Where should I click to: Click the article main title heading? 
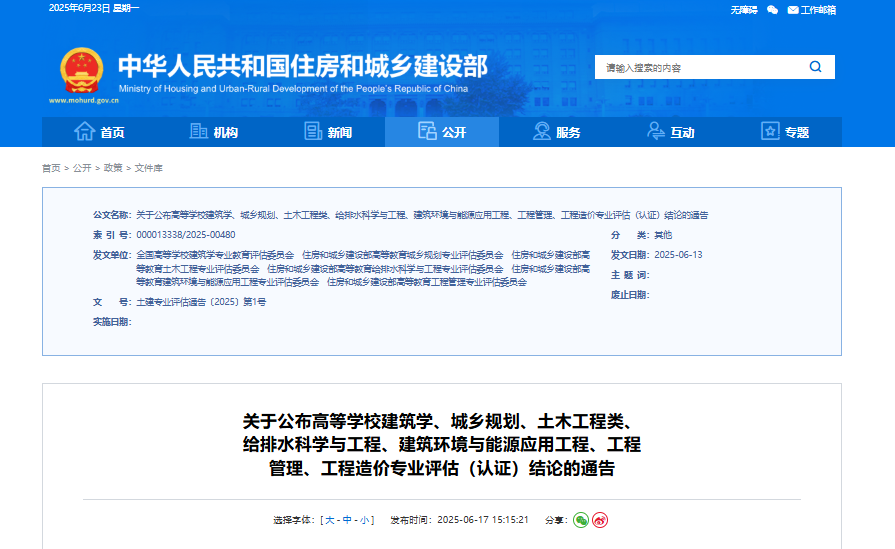tap(442, 445)
